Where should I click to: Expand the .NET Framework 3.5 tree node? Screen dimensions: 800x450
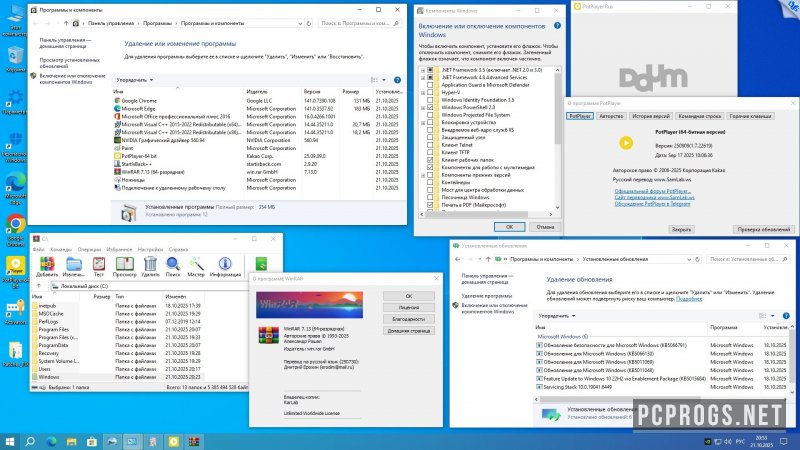tap(423, 70)
